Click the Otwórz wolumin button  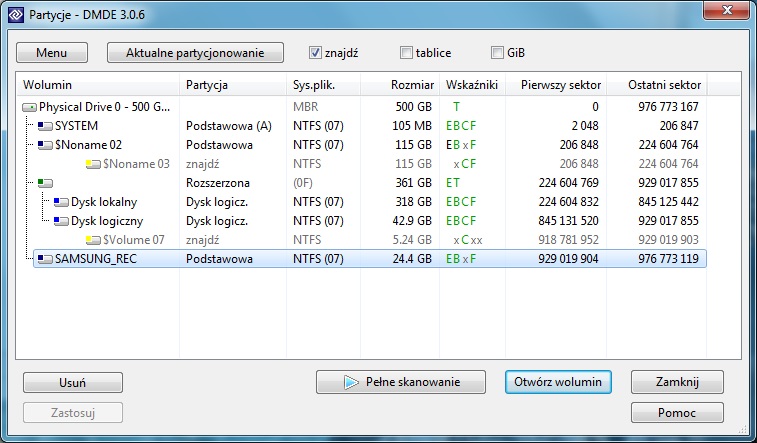(x=558, y=382)
